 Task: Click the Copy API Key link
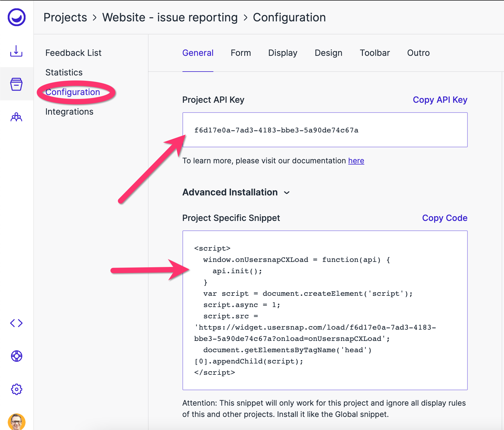440,100
